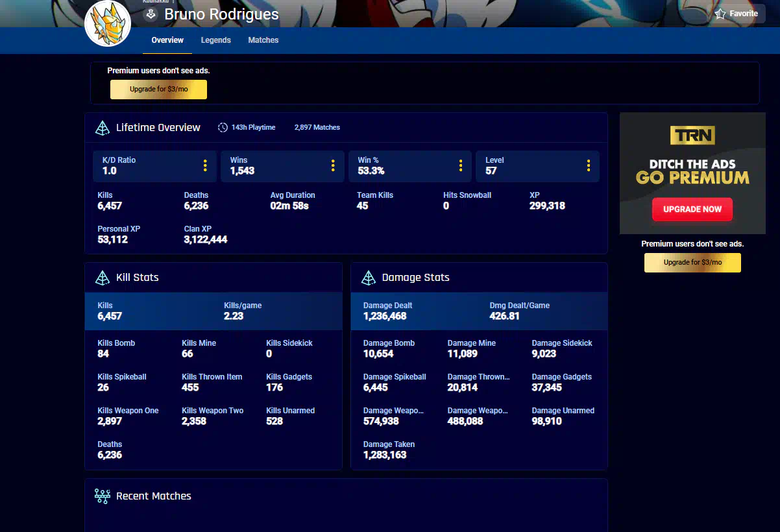Open the Wins card options menu
The height and width of the screenshot is (532, 780).
(x=333, y=165)
